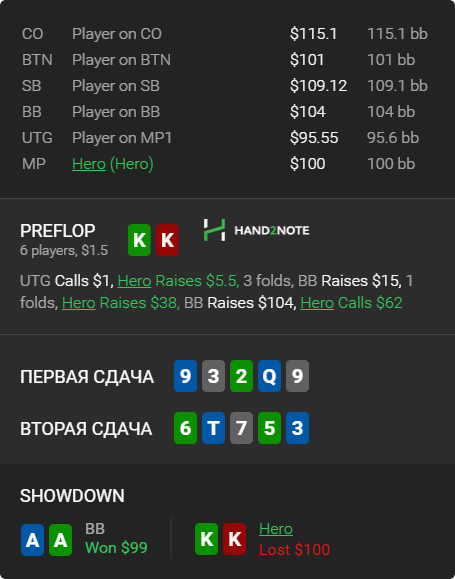Click the ВТОРАЯ СДАЧА label
This screenshot has height=579, width=455.
86,429
